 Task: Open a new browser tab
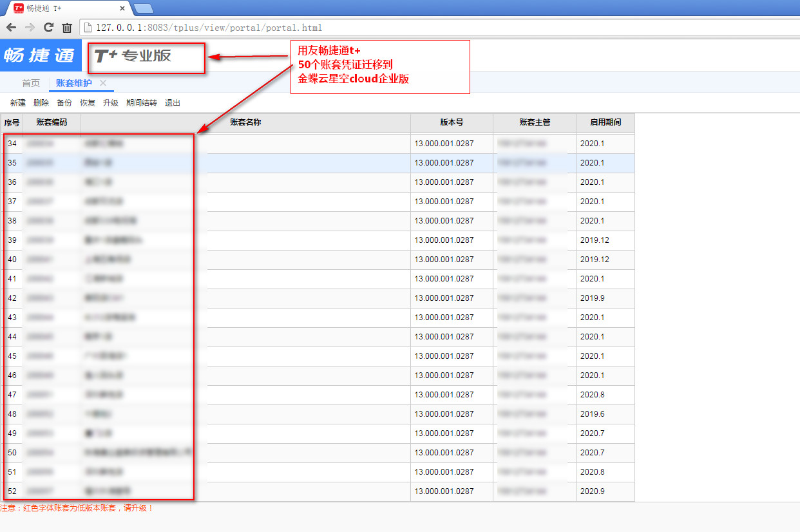pos(143,8)
